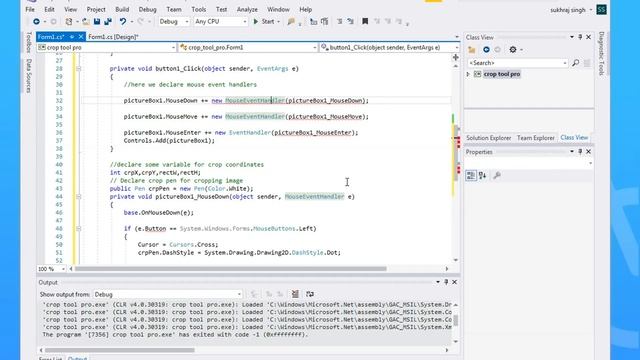
Task: Click the Open File folder icon
Action: coord(86,22)
